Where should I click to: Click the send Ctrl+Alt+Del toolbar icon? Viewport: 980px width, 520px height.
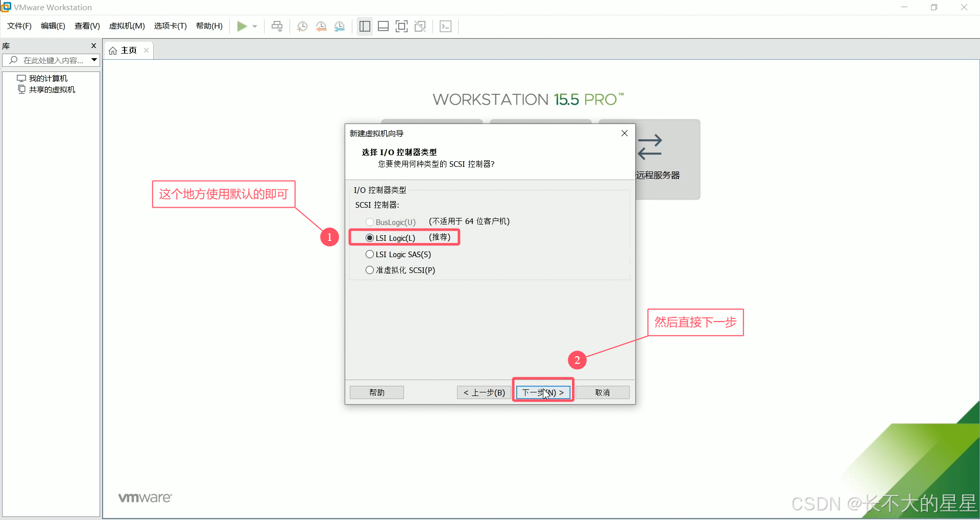pyautogui.click(x=277, y=26)
